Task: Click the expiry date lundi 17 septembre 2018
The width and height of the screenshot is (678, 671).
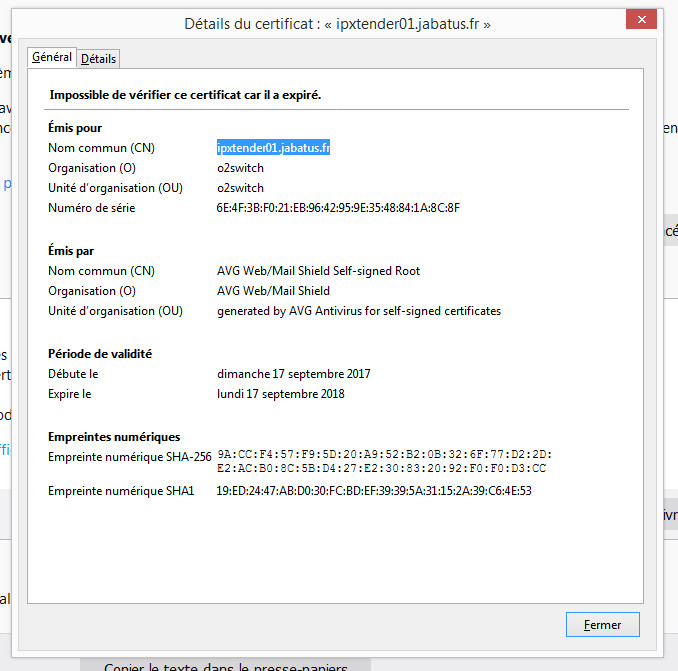Action: click(281, 394)
